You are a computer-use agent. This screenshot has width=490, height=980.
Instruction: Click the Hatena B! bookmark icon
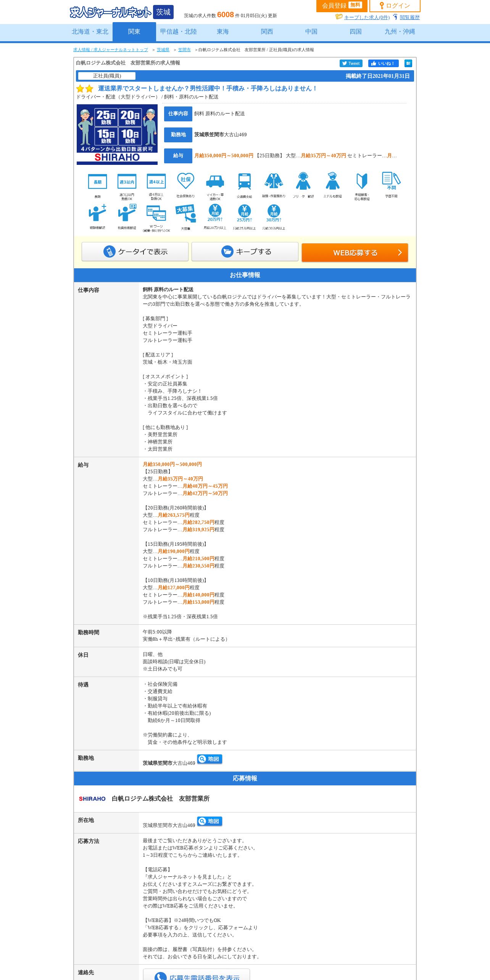click(408, 63)
